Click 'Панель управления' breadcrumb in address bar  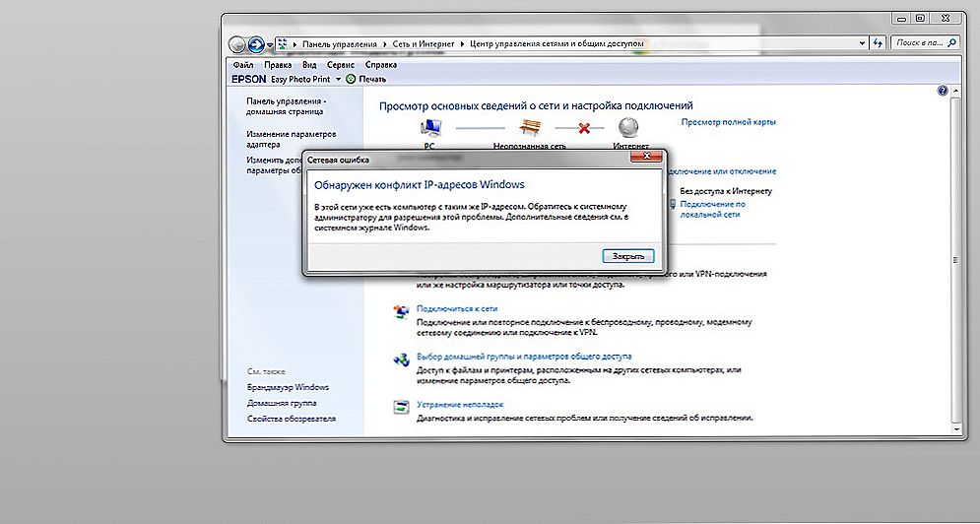coord(340,43)
